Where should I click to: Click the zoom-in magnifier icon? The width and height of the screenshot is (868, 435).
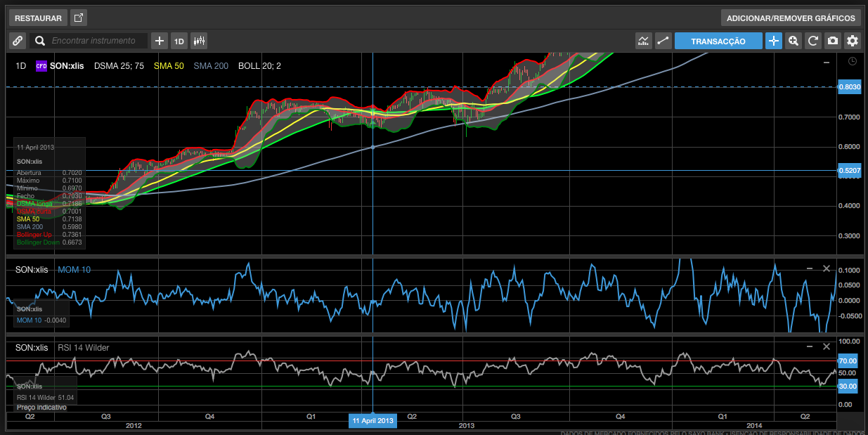pyautogui.click(x=793, y=41)
